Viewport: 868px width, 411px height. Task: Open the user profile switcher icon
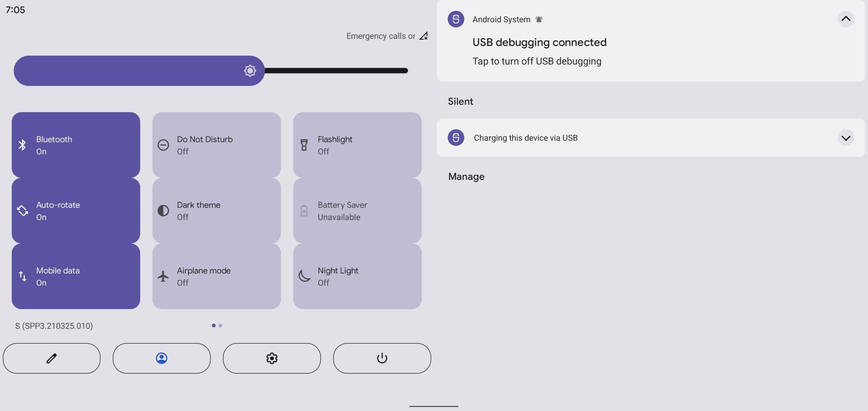pos(161,358)
